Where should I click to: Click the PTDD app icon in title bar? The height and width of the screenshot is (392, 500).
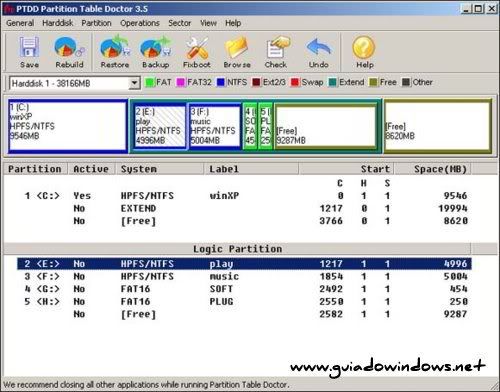(x=8, y=9)
